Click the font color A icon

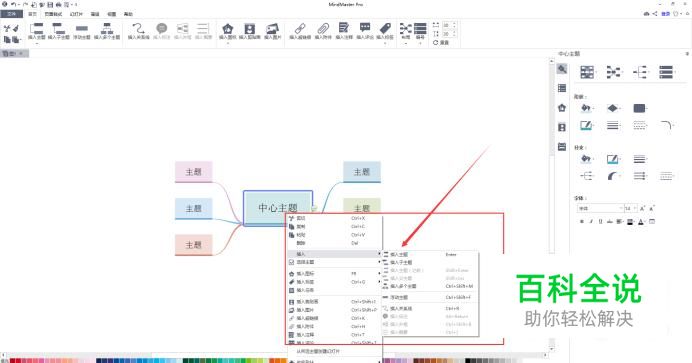click(x=641, y=221)
